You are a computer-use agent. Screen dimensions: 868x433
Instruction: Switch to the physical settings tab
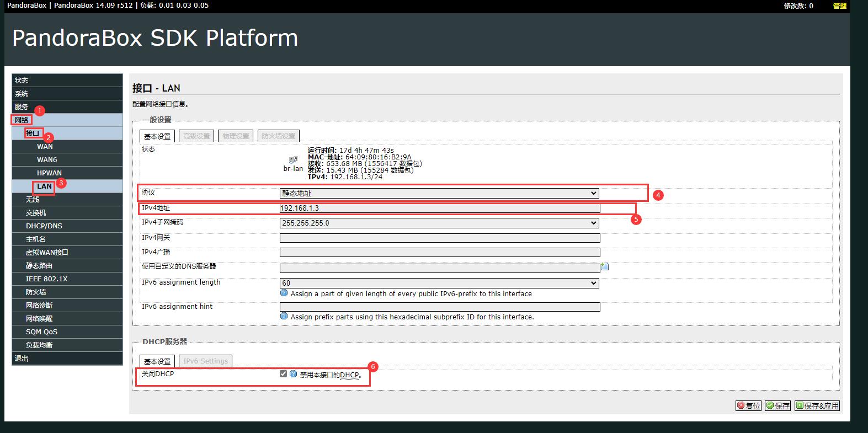click(236, 136)
